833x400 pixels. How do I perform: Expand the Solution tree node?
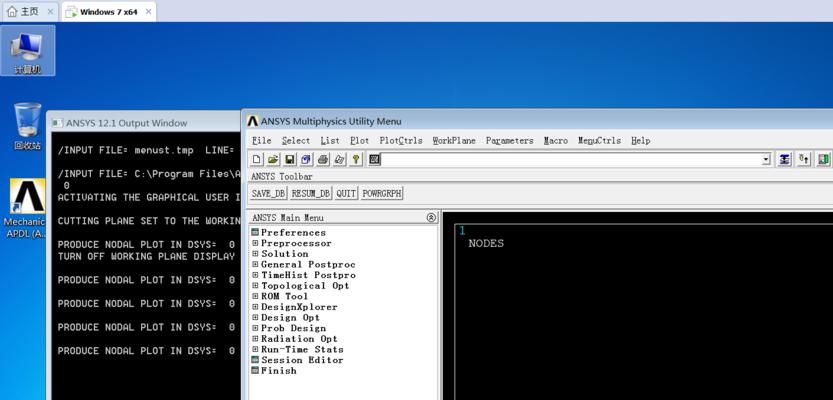tap(255, 254)
